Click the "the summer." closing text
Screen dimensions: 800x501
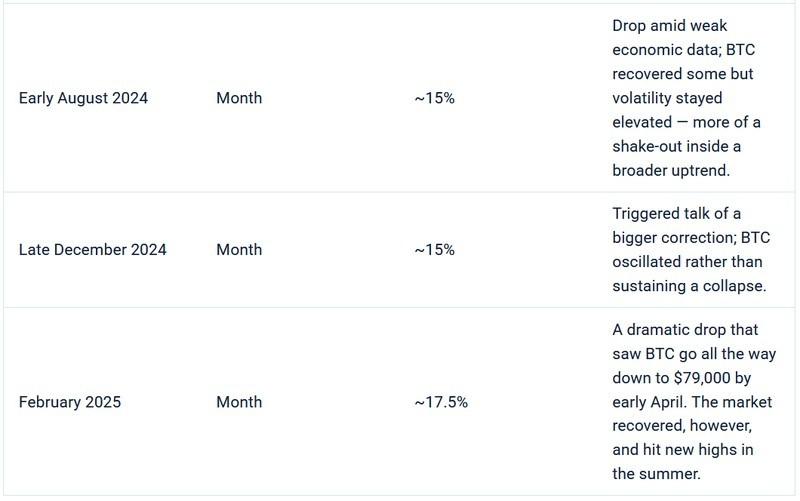[x=653, y=473]
